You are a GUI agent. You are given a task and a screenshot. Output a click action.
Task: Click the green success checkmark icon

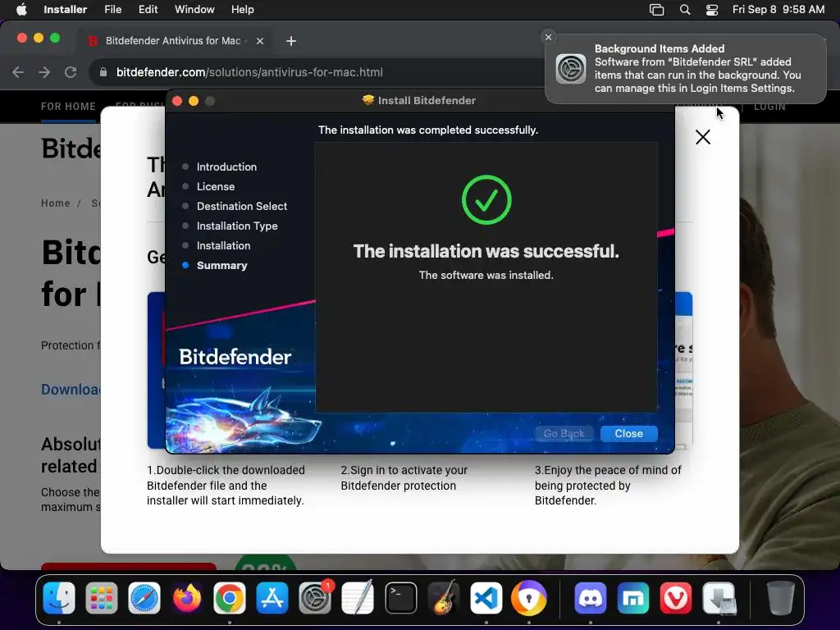[x=486, y=200]
